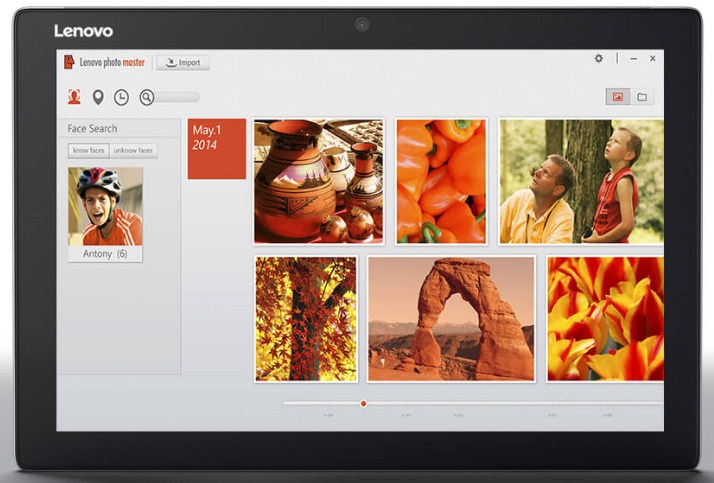The width and height of the screenshot is (714, 483).
Task: Click the Import button
Action: tap(182, 62)
